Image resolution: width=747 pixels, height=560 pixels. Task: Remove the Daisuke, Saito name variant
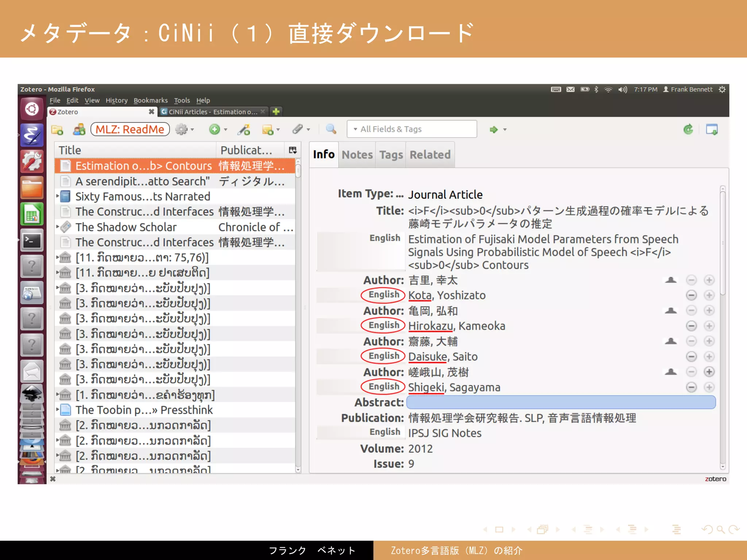click(x=691, y=357)
